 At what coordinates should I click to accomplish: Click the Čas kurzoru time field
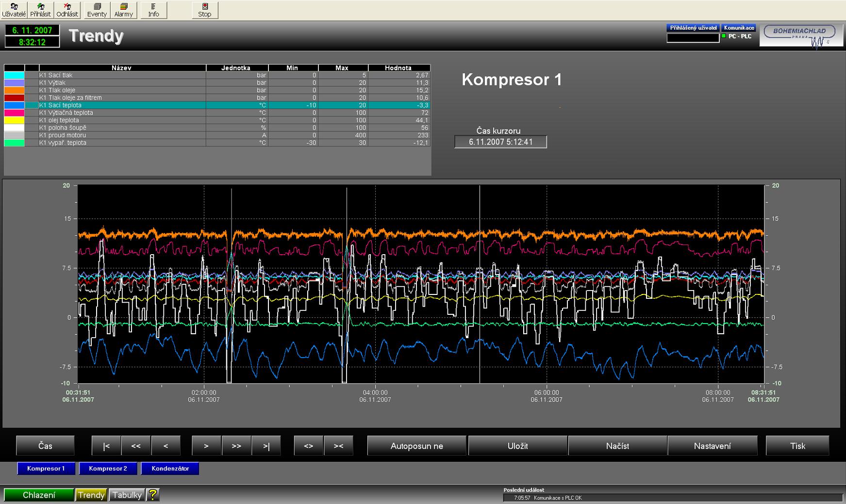pyautogui.click(x=500, y=142)
